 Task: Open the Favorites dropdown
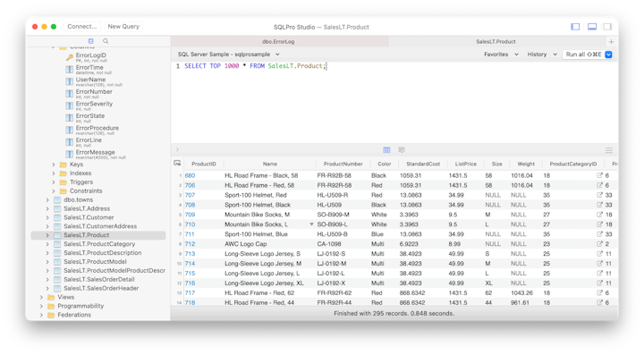click(501, 55)
